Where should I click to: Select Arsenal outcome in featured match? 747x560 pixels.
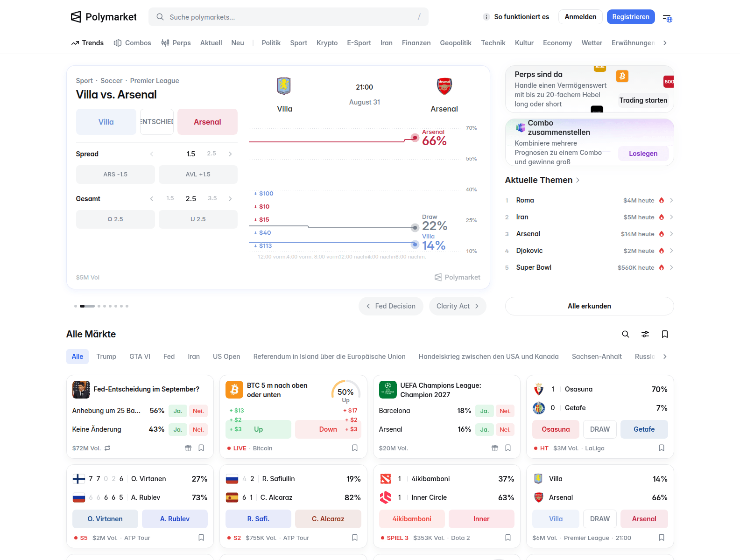click(x=207, y=122)
